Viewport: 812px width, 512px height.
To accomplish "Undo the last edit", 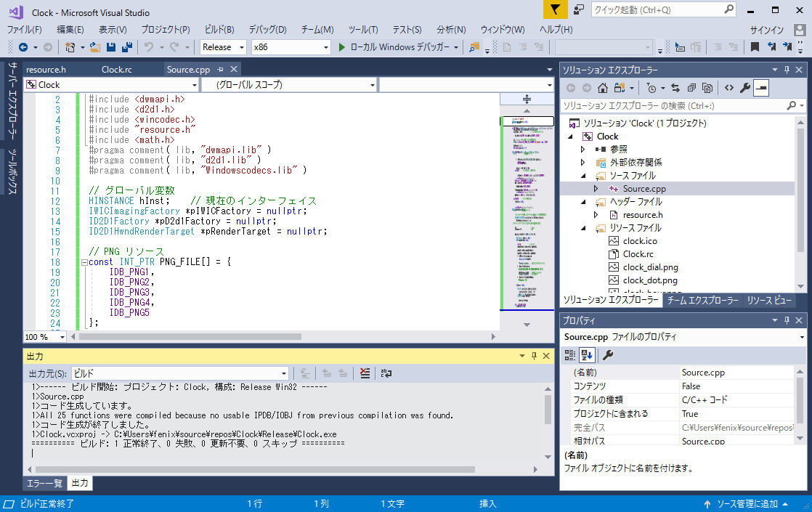I will tap(149, 47).
